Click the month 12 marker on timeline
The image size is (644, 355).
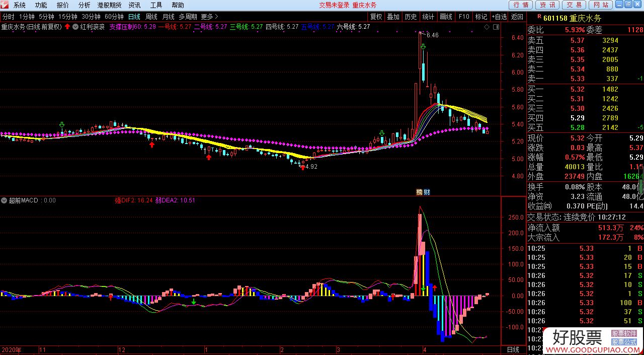[121, 349]
